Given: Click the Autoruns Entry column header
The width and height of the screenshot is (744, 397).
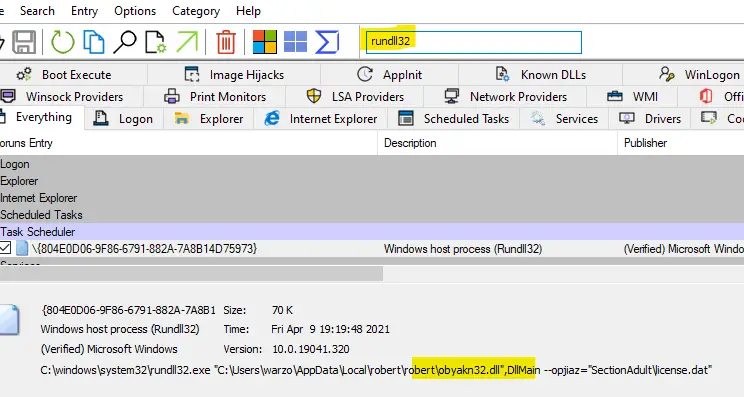Looking at the screenshot, I should click(x=188, y=143).
